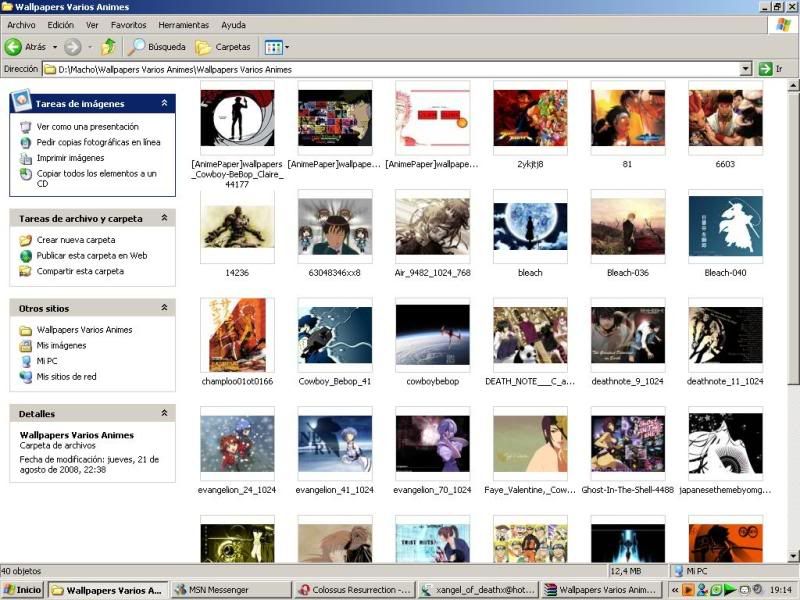Viewport: 800px width, 600px height.
Task: Switch to xangel_of_deathx@hot... taskbar window
Action: tap(479, 590)
